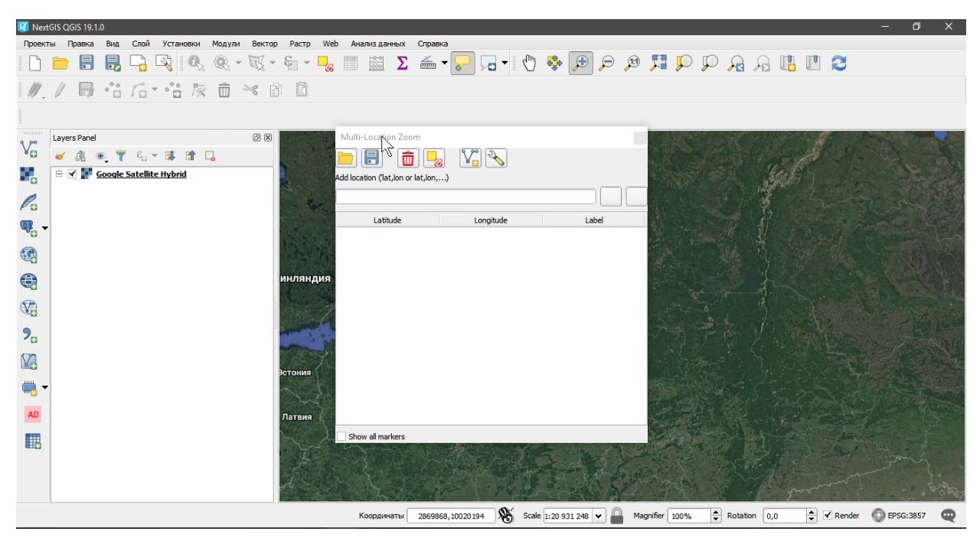980x551 pixels.
Task: Collapse Google Satellite Hybrid tree node
Action: (x=59, y=174)
